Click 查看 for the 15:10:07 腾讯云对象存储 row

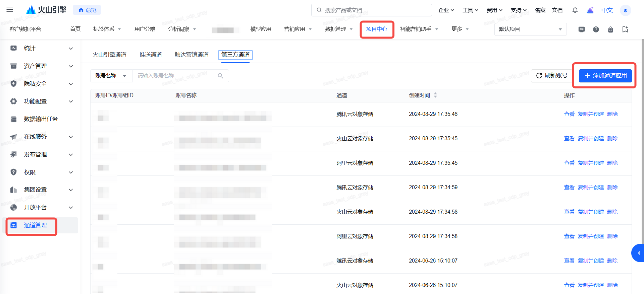coord(569,261)
